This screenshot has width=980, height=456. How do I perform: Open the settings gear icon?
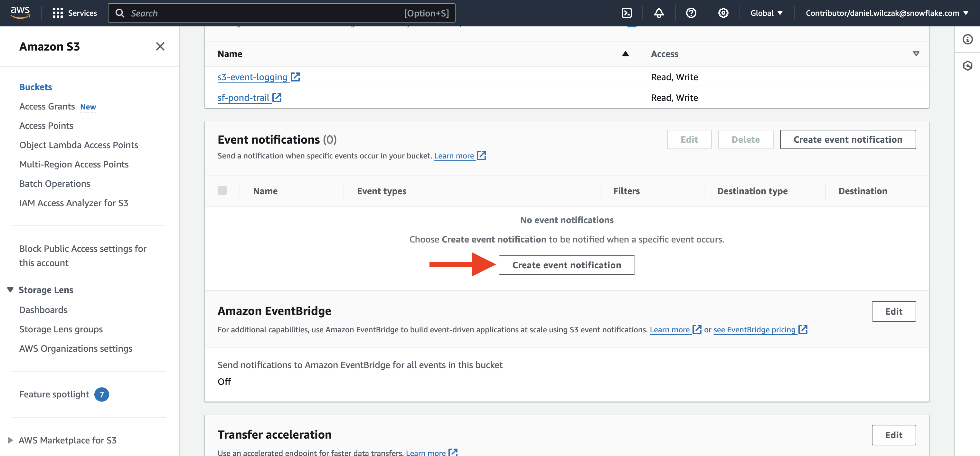tap(723, 13)
